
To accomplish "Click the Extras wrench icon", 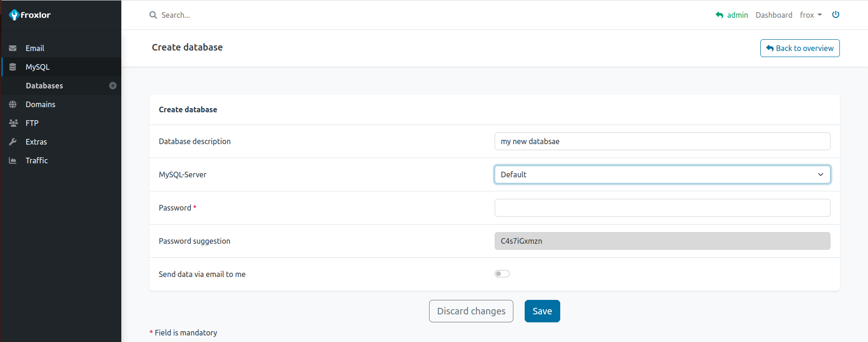I will (13, 142).
